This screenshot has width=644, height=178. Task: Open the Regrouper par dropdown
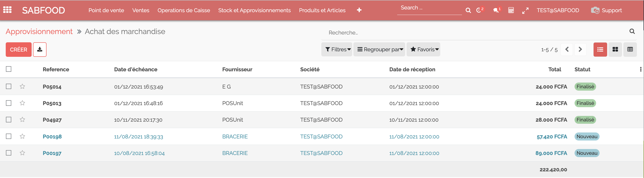pyautogui.click(x=379, y=50)
